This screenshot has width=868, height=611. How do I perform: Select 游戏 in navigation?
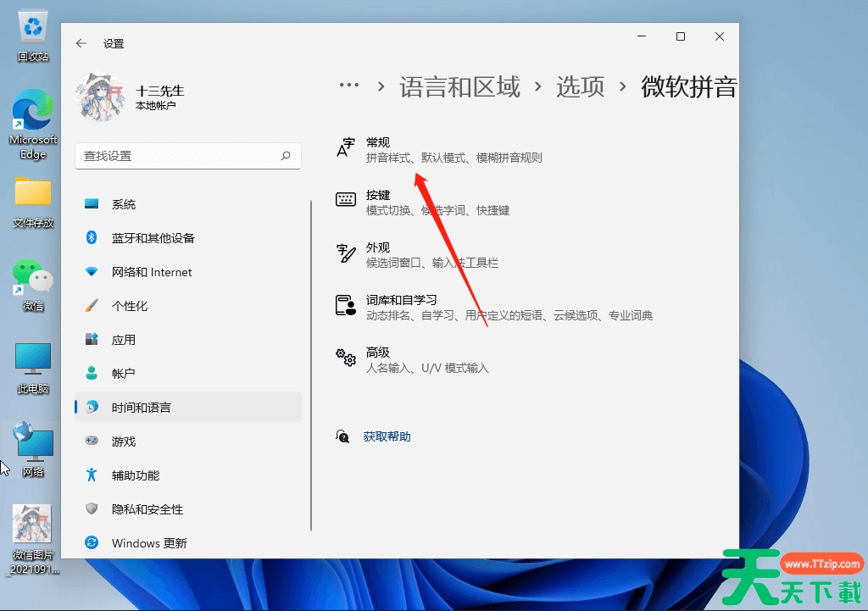(x=188, y=442)
